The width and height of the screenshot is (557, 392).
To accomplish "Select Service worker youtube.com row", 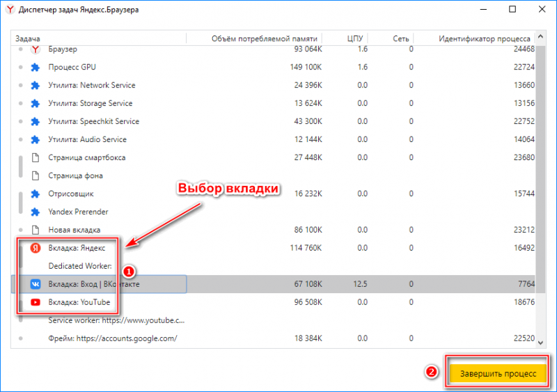I will (273, 320).
